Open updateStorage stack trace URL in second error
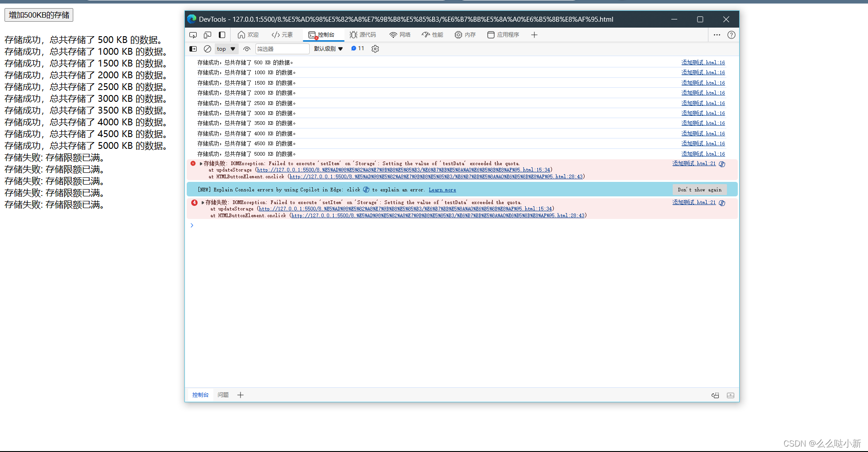 [x=406, y=209]
